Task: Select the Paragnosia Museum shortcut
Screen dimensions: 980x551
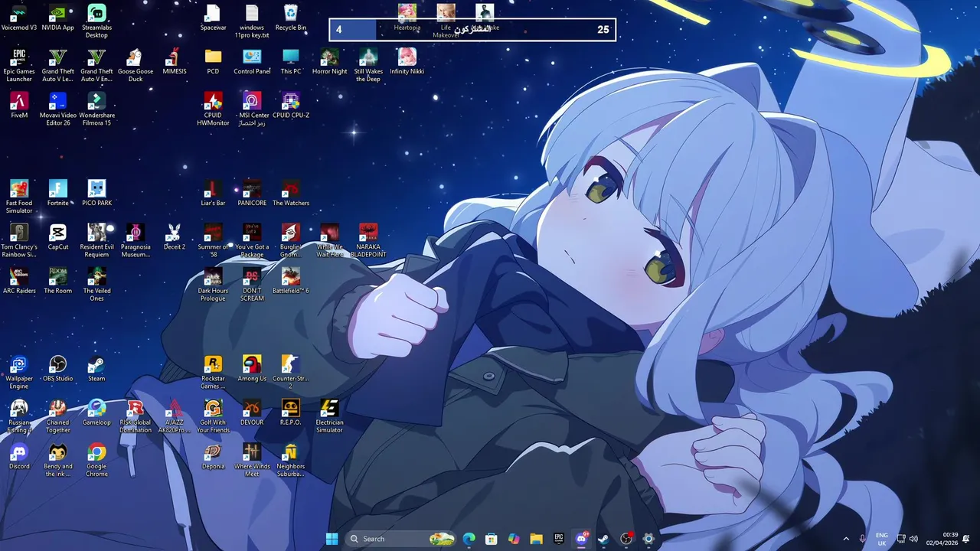Action: (x=136, y=241)
